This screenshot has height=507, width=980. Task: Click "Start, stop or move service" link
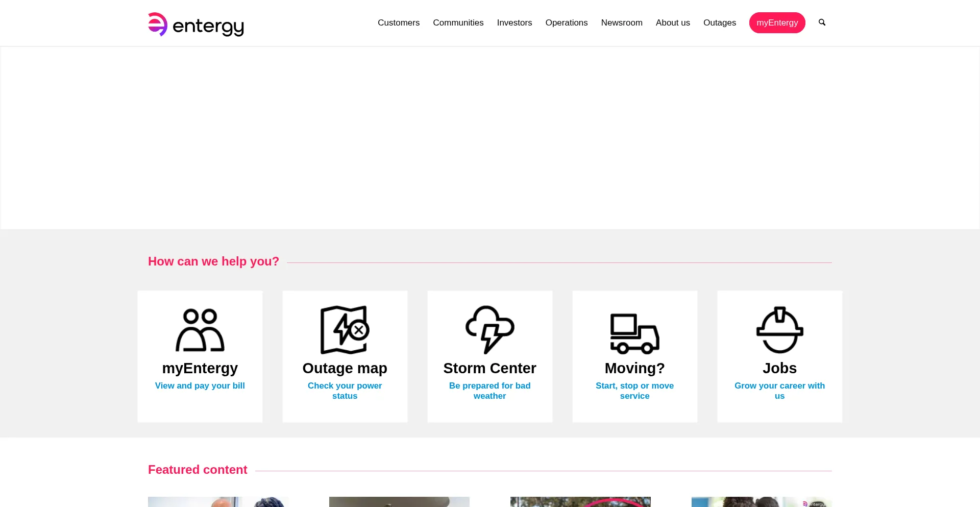pyautogui.click(x=634, y=391)
